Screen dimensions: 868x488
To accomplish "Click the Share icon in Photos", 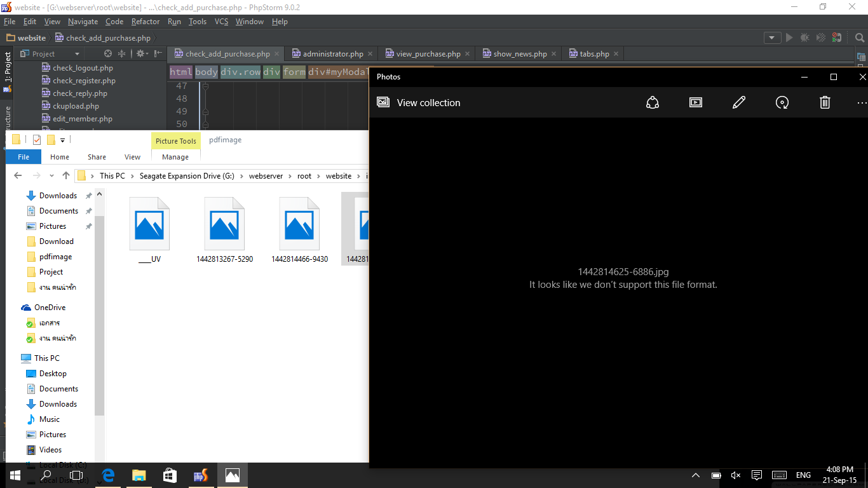I will coord(653,102).
